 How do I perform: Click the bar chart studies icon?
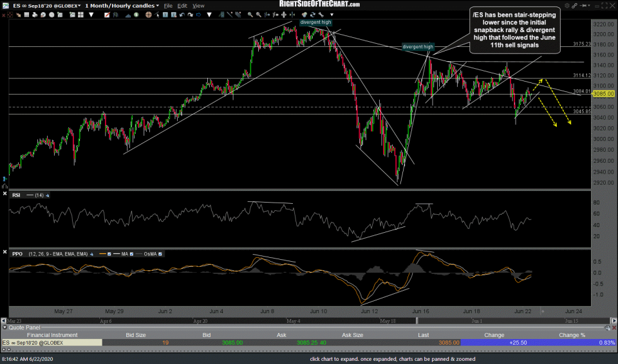(115, 15)
